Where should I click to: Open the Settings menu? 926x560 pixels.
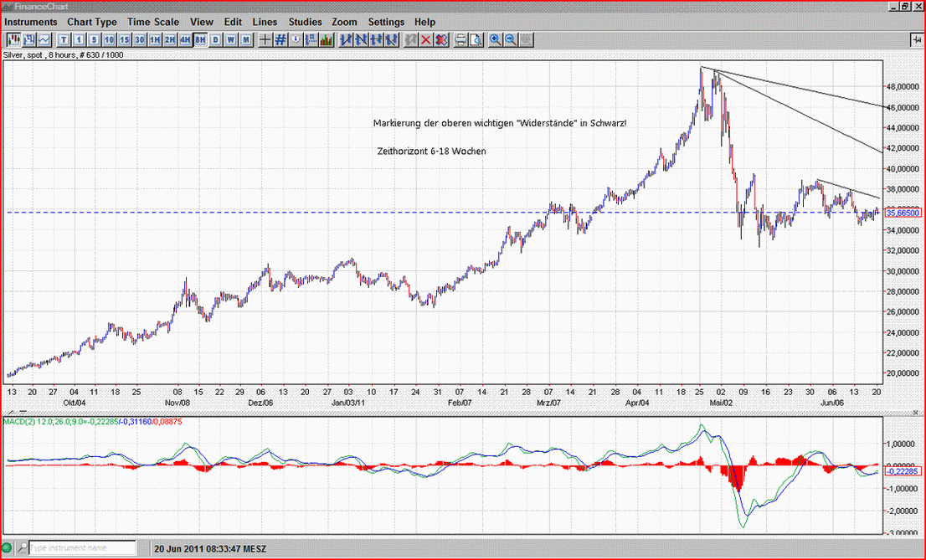tap(386, 22)
